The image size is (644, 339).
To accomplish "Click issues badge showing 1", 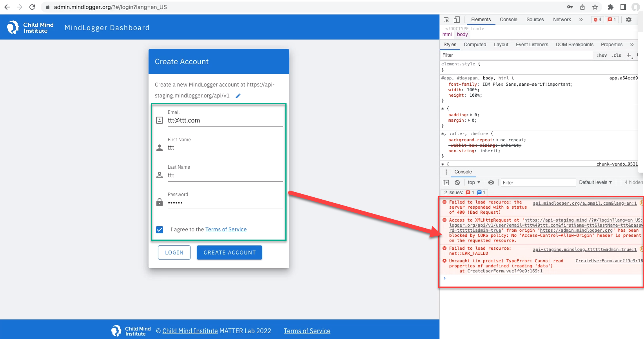I will (x=612, y=20).
